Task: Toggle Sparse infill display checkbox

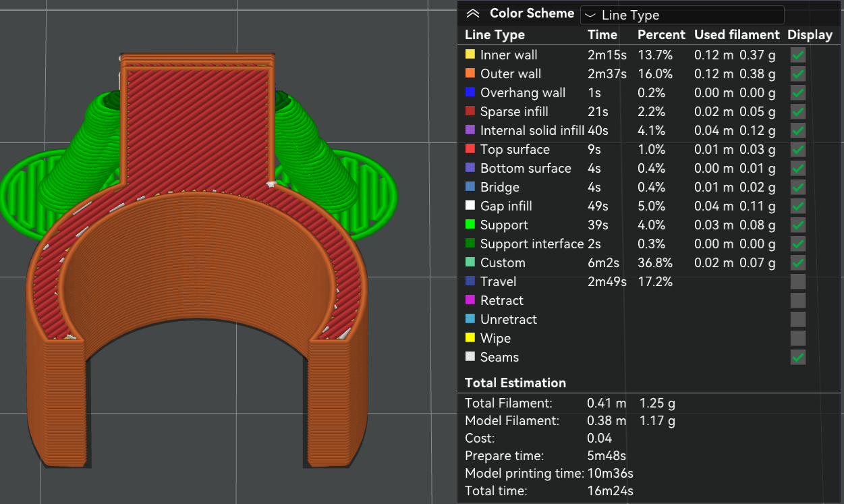Action: point(798,111)
